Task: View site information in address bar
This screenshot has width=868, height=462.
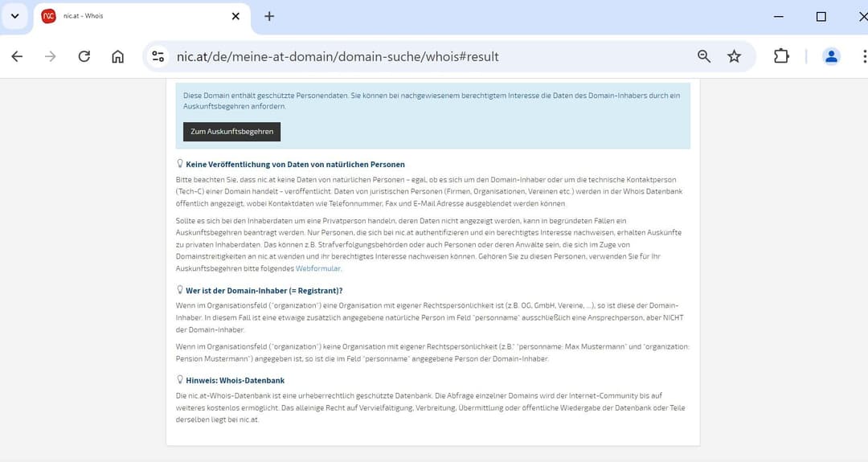Action: (158, 56)
